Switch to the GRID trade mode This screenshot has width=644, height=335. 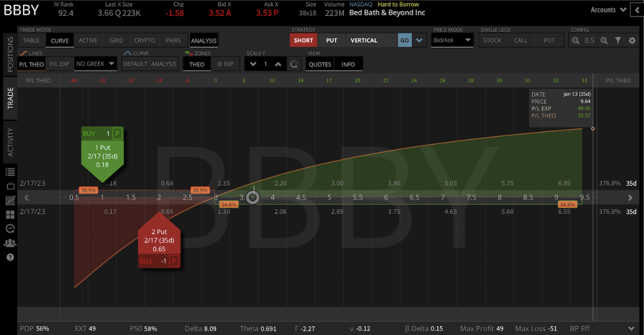click(116, 40)
